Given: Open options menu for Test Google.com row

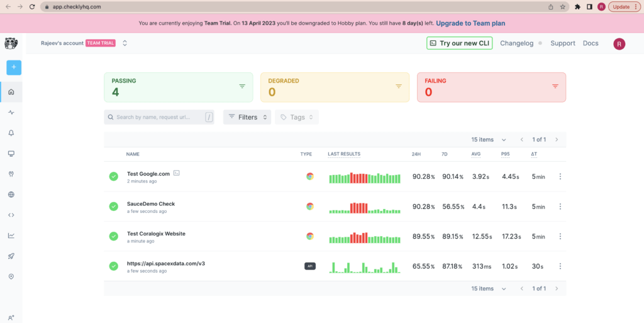Looking at the screenshot, I should click(560, 176).
